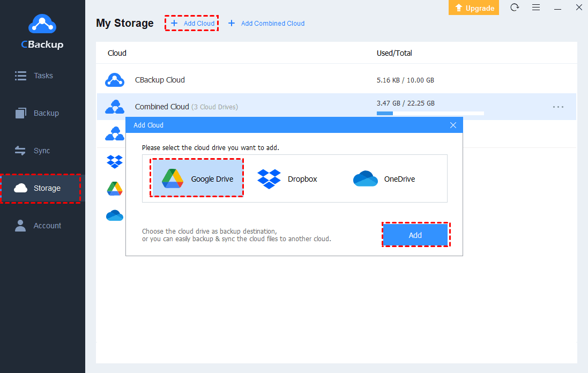Click the Google Drive icon in storage list
This screenshot has height=373, width=588.
[115, 189]
